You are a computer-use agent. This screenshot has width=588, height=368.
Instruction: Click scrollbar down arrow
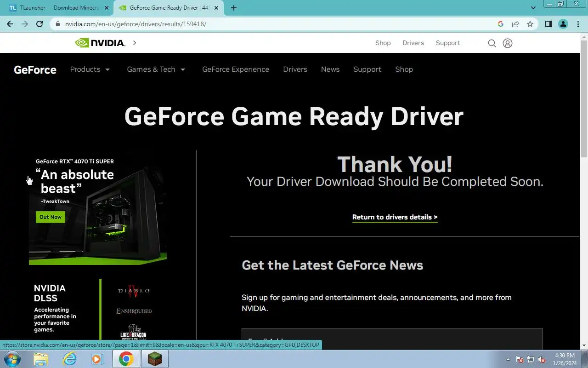pyautogui.click(x=584, y=345)
